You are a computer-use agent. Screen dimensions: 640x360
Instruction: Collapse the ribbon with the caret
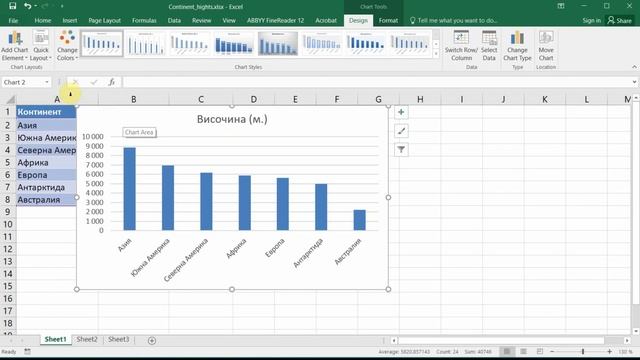[634, 67]
